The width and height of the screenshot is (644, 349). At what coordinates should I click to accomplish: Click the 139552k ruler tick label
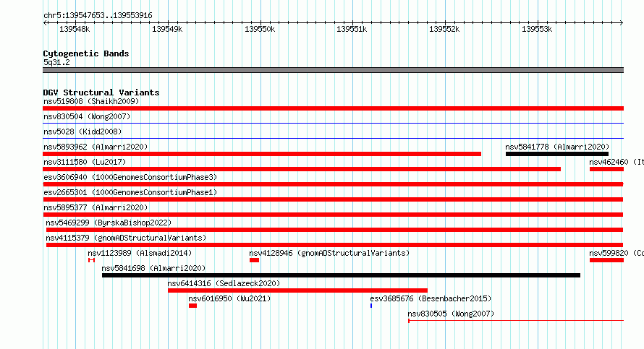coord(444,29)
